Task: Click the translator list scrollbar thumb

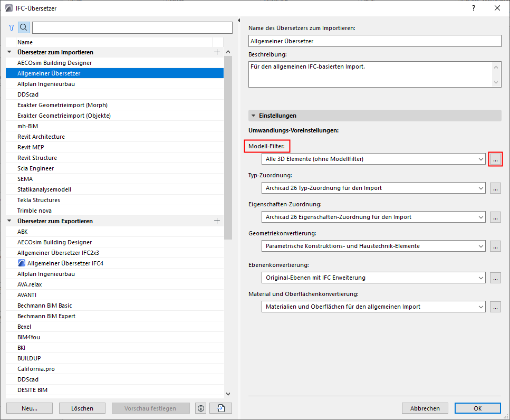Action: click(x=228, y=148)
